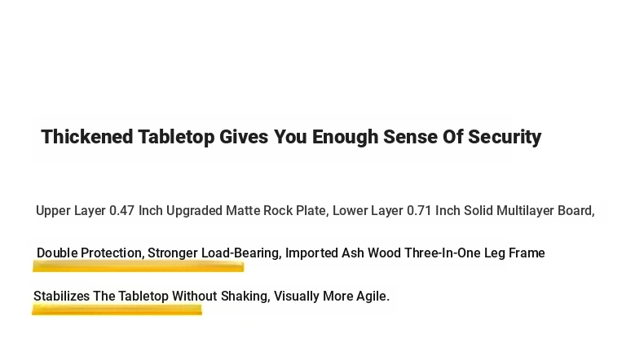The image size is (644, 356).
Task: Click the phrase 'Stronger Load-Bearing'
Action: point(213,253)
